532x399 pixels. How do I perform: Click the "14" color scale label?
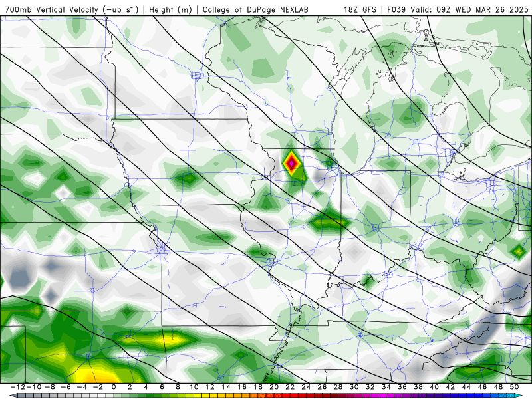226,387
